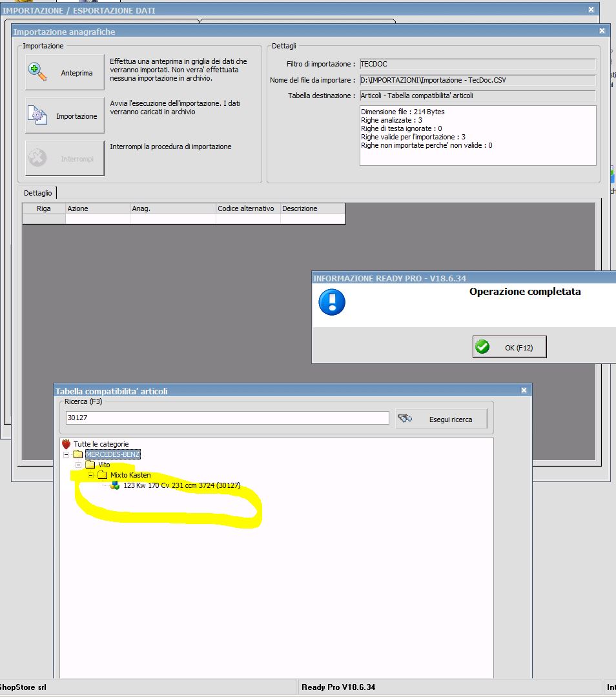Click the MERCEDES-BENZ folder icon
This screenshot has height=697, width=616.
coord(78,454)
